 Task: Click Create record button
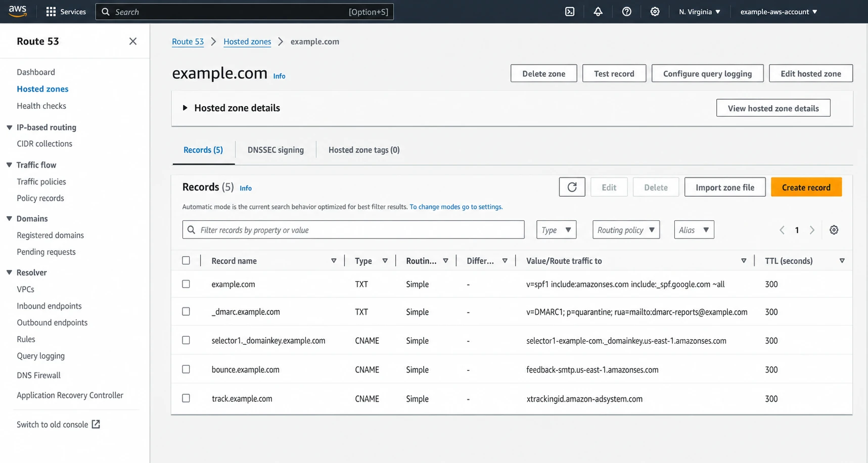806,187
